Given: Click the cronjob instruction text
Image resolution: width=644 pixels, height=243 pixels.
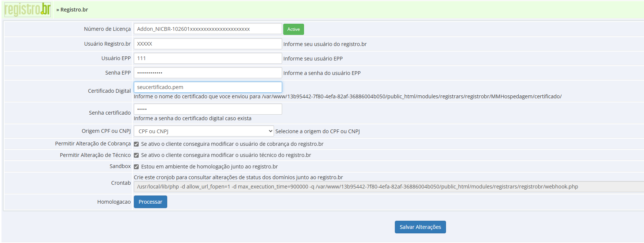Looking at the screenshot, I should (238, 177).
